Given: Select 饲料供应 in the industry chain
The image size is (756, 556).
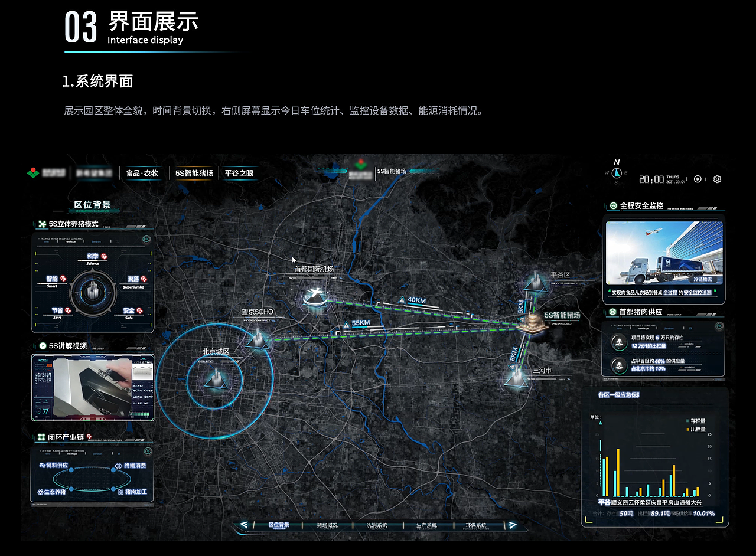Looking at the screenshot, I should [x=53, y=466].
